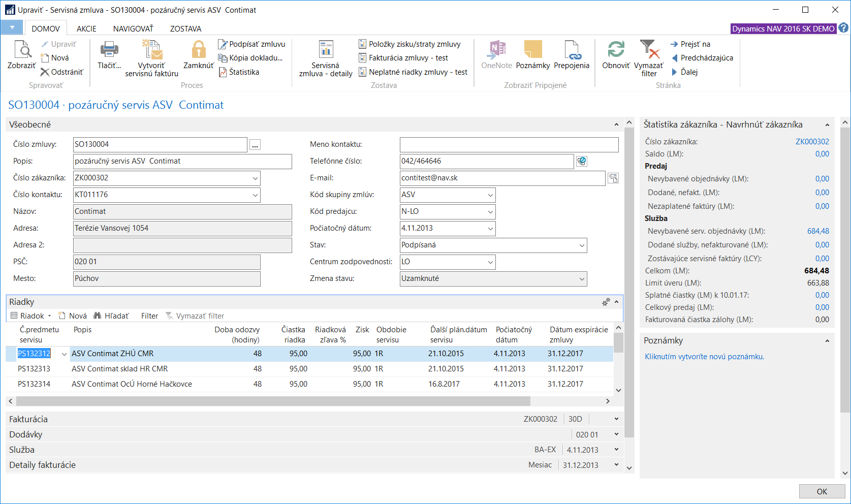851x504 pixels.
Task: Click Vymazať filter in ribbon
Action: coord(649,58)
